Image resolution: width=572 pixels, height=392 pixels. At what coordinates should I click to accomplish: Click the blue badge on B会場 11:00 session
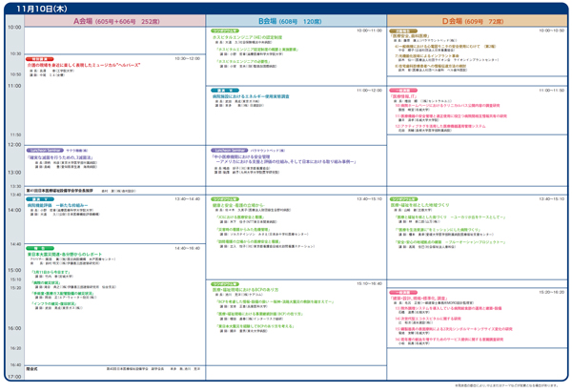click(x=221, y=90)
